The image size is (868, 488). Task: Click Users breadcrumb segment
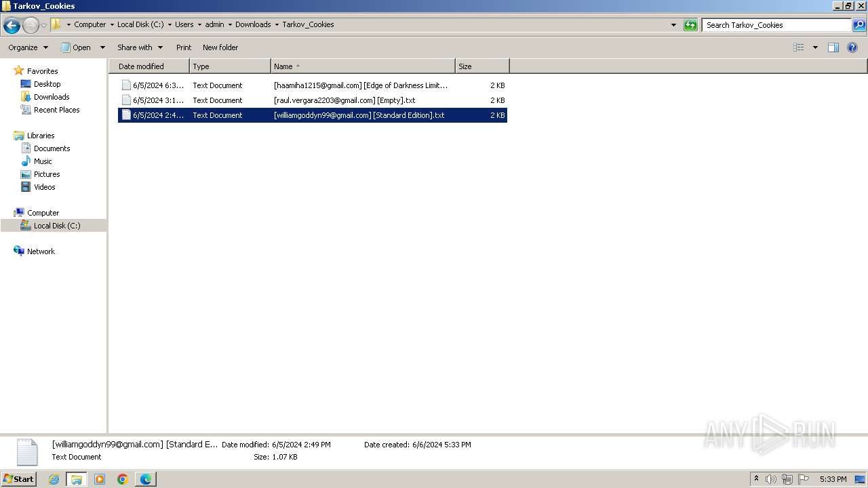pyautogui.click(x=184, y=24)
